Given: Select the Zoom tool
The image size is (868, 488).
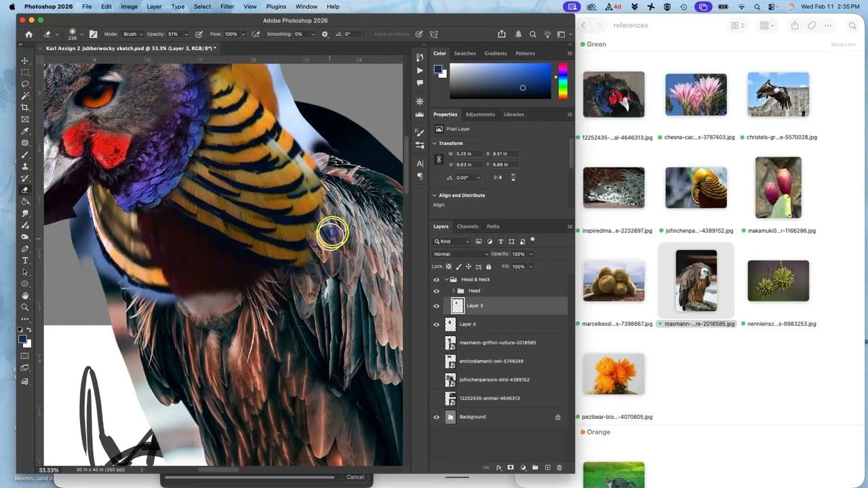Looking at the screenshot, I should (x=25, y=307).
